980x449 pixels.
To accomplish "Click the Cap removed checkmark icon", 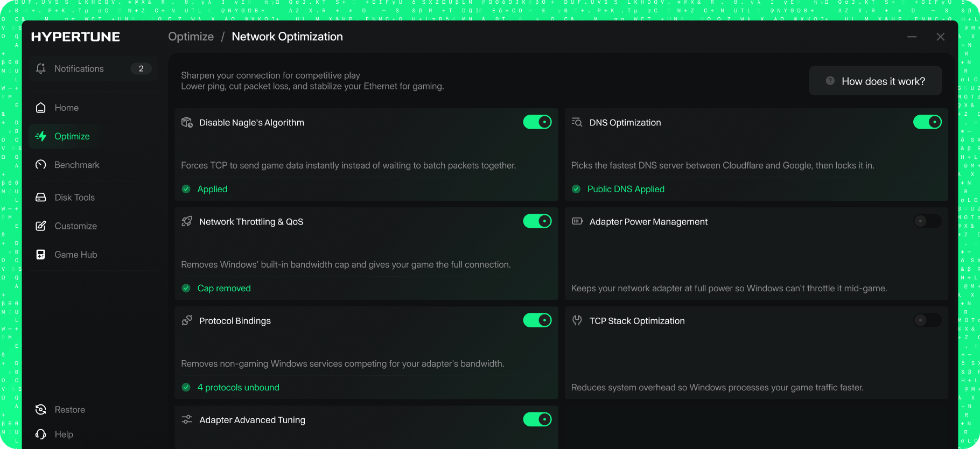I will pos(186,288).
